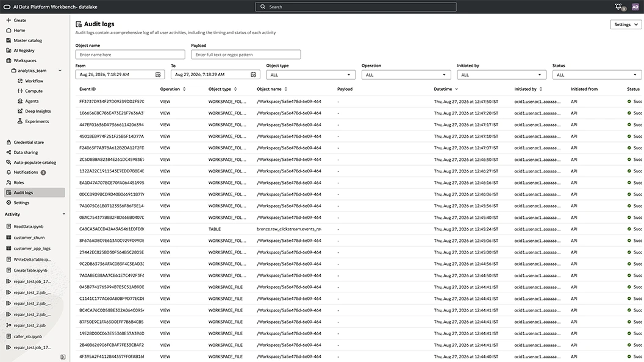Sort by Initiated by column
644x362 pixels.
[x=541, y=89]
